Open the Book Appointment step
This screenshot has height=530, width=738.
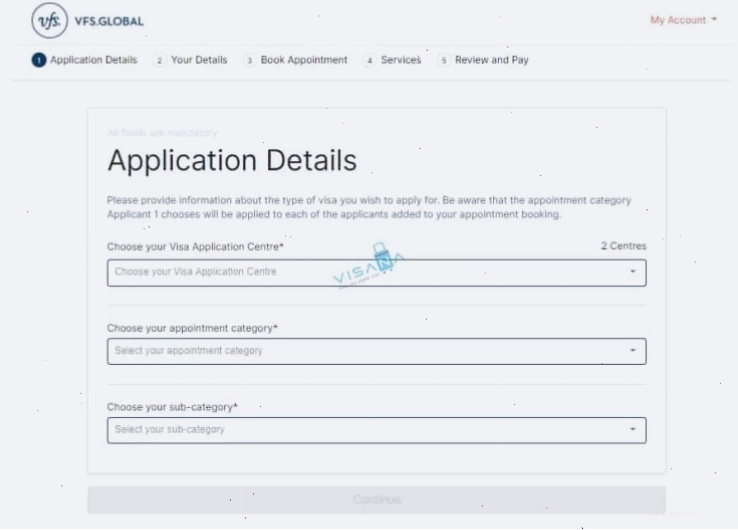[304, 60]
